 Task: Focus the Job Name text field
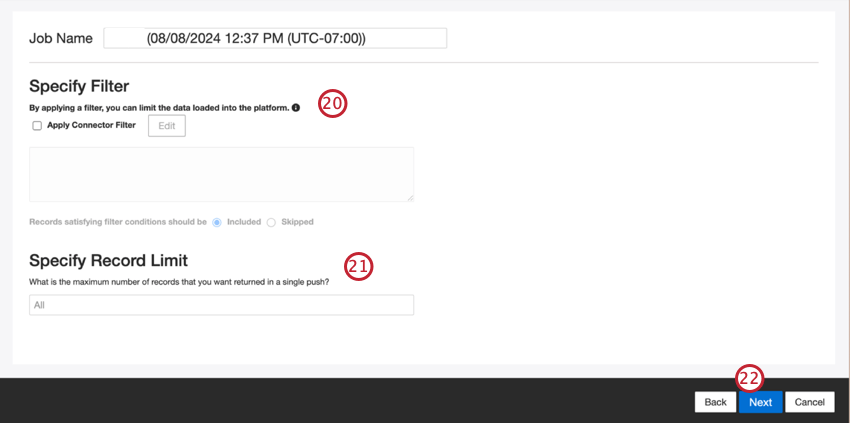275,39
